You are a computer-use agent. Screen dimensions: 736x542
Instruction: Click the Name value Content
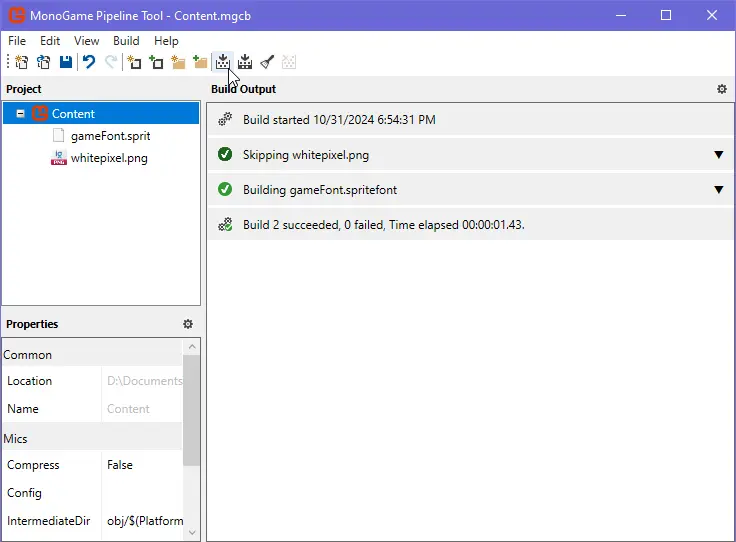pos(128,409)
